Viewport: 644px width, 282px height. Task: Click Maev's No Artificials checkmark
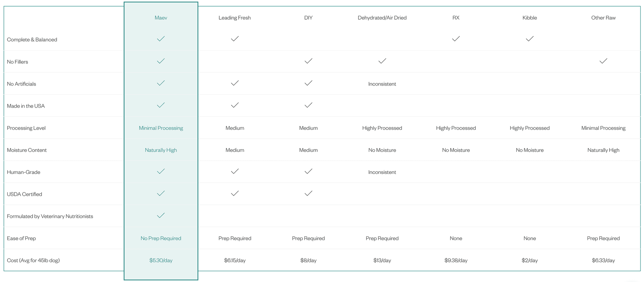click(161, 83)
